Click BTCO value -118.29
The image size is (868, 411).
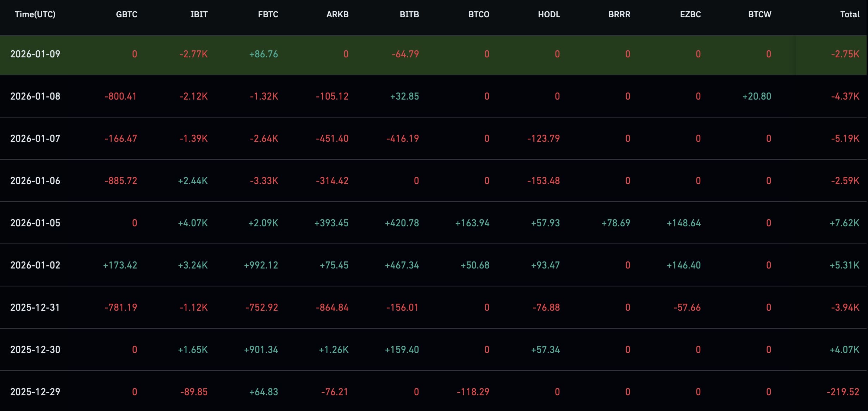click(x=473, y=392)
